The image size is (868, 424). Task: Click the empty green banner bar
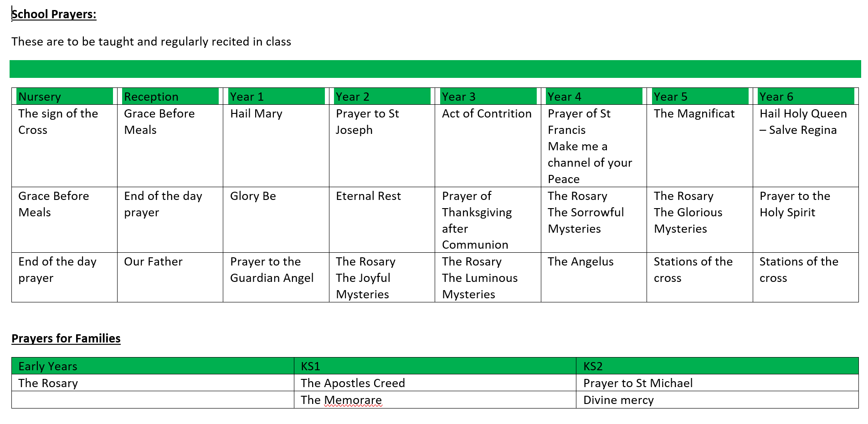[435, 69]
